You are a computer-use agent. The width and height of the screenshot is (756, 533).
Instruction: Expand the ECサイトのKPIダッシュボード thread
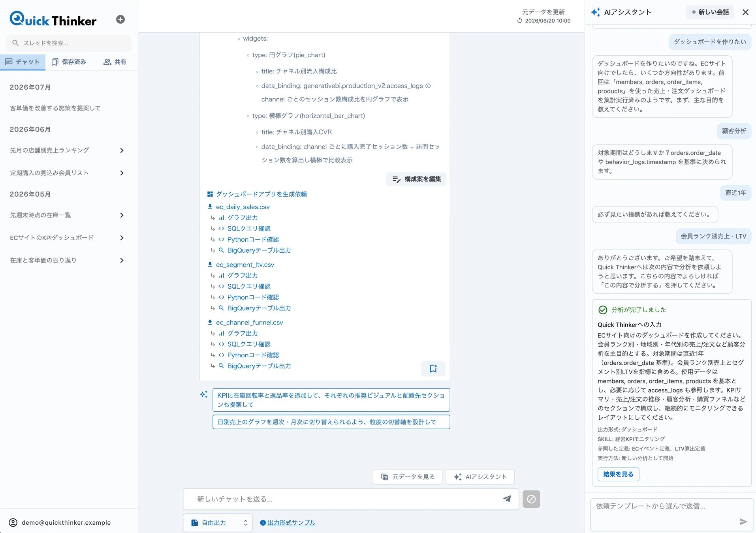[x=122, y=238]
